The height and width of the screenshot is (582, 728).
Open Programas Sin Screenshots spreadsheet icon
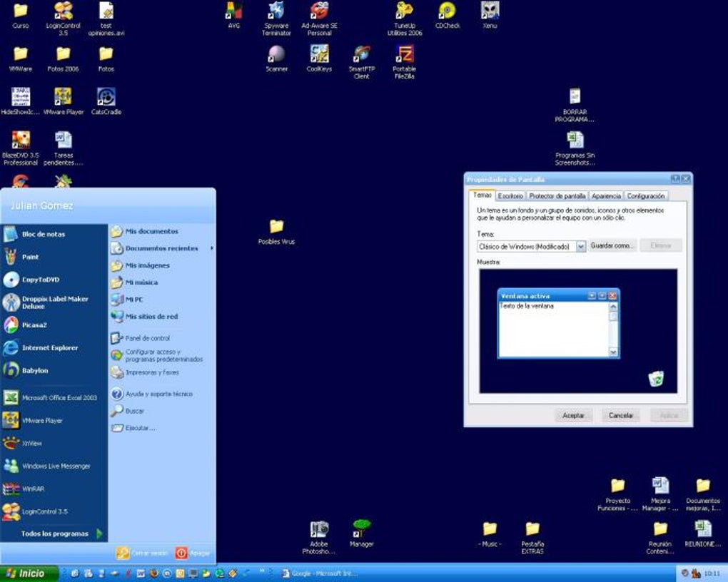point(575,148)
